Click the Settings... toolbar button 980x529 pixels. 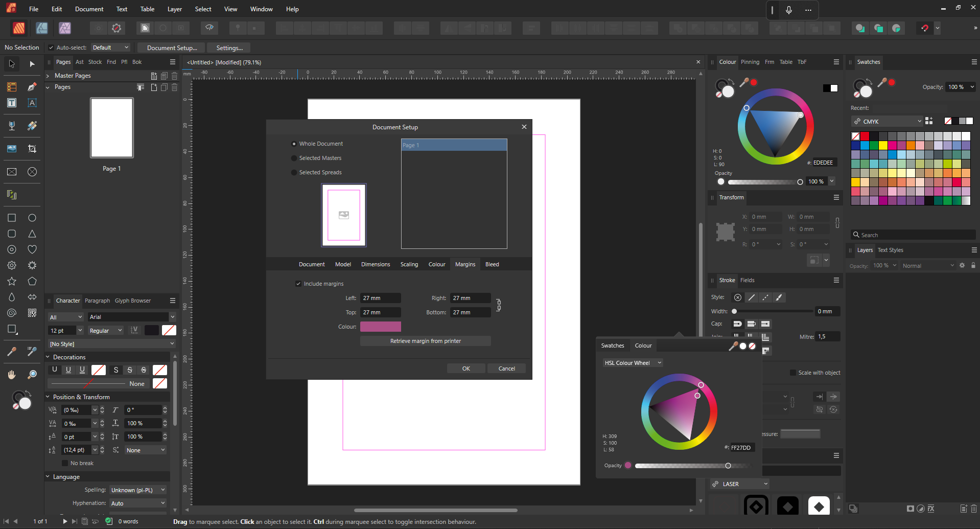point(229,48)
